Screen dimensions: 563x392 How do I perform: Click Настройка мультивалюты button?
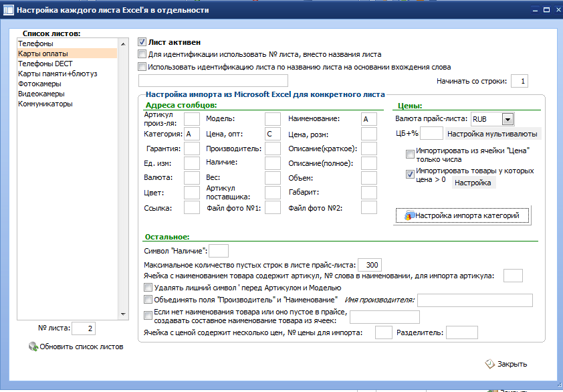[x=492, y=134]
